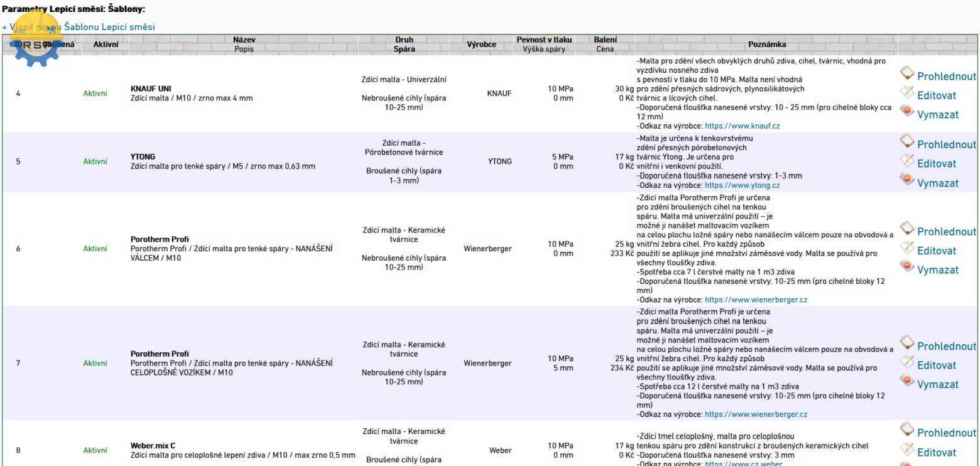Click the 'Weber' manufacturer cell
980x466 pixels.
(x=501, y=450)
